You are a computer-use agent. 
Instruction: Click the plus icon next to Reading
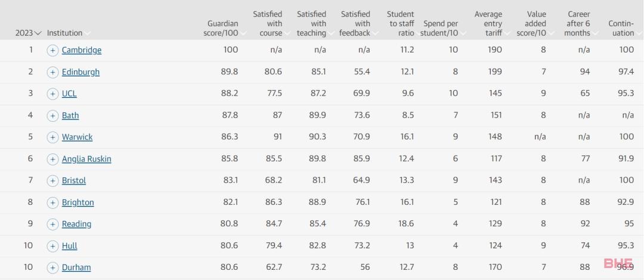52,224
